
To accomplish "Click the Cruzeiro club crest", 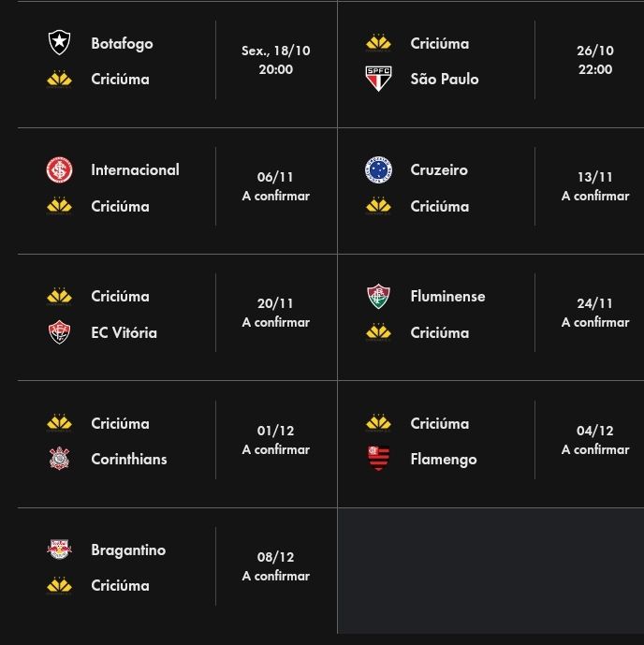I will (378, 169).
